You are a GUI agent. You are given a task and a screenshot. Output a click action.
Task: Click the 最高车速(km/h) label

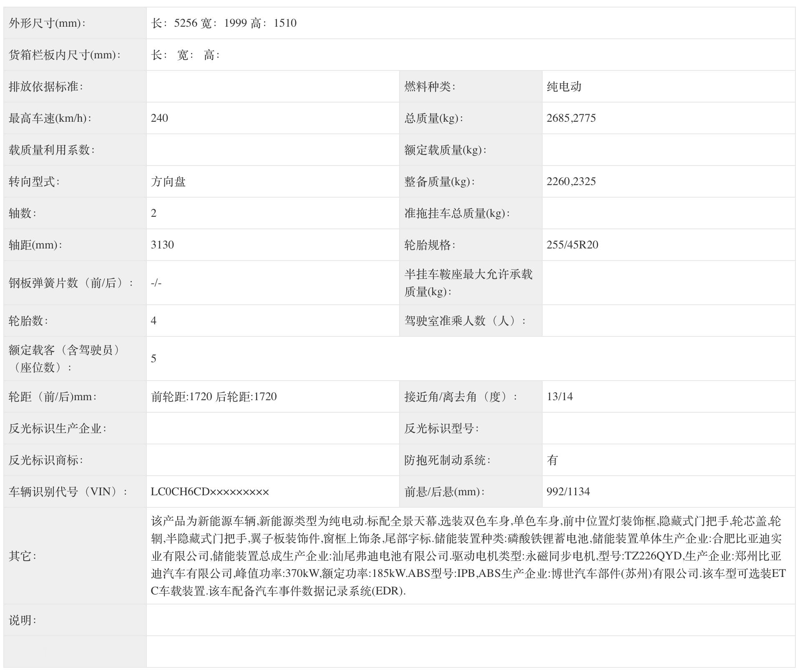50,118
